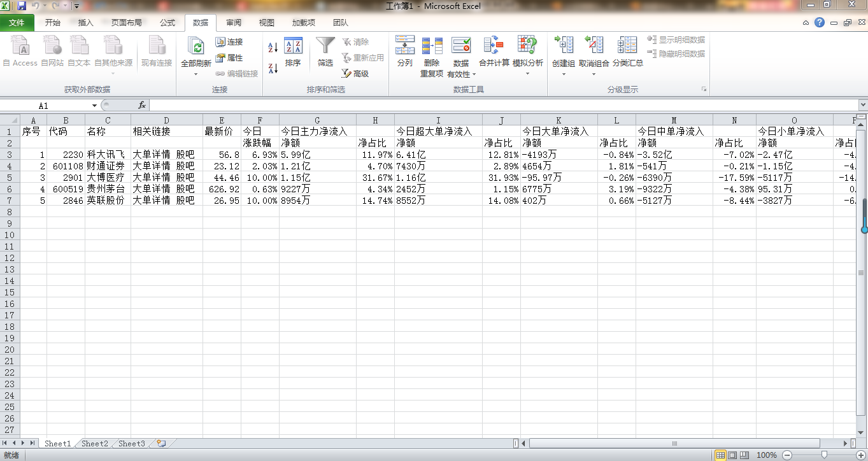The height and width of the screenshot is (461, 868).
Task: Switch to the Formulas tab
Action: click(167, 22)
